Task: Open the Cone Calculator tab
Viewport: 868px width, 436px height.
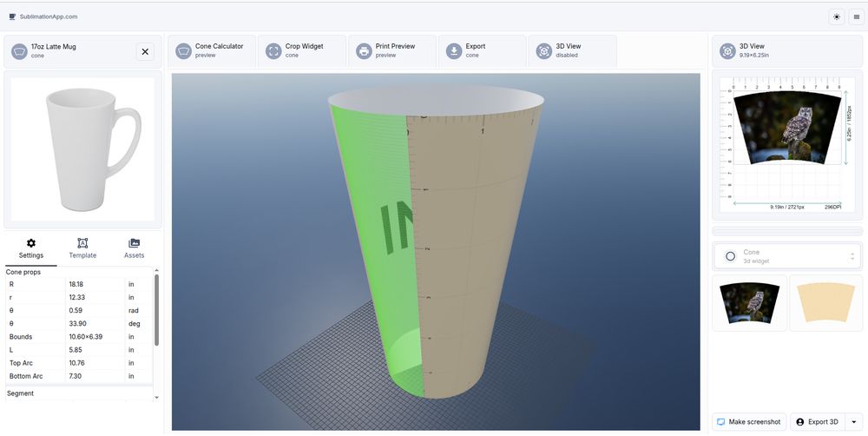Action: coord(212,51)
